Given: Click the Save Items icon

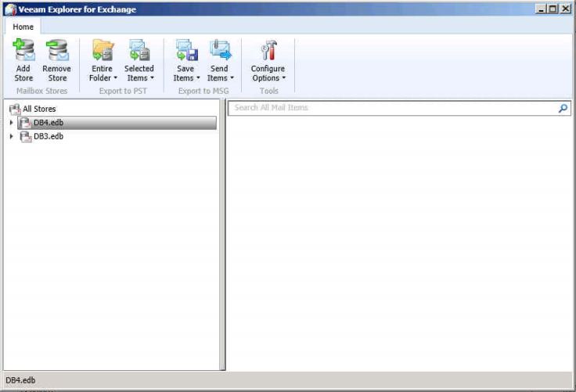Looking at the screenshot, I should pyautogui.click(x=186, y=50).
